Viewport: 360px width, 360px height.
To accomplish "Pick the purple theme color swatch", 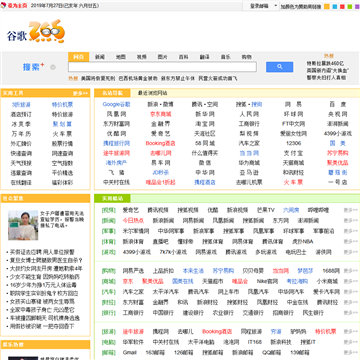I will coord(357,6).
